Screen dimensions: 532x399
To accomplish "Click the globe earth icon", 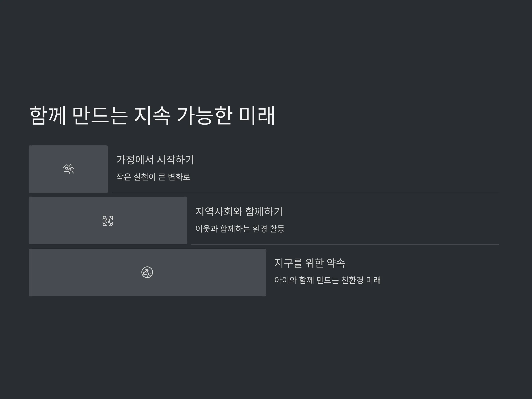I will 147,272.
